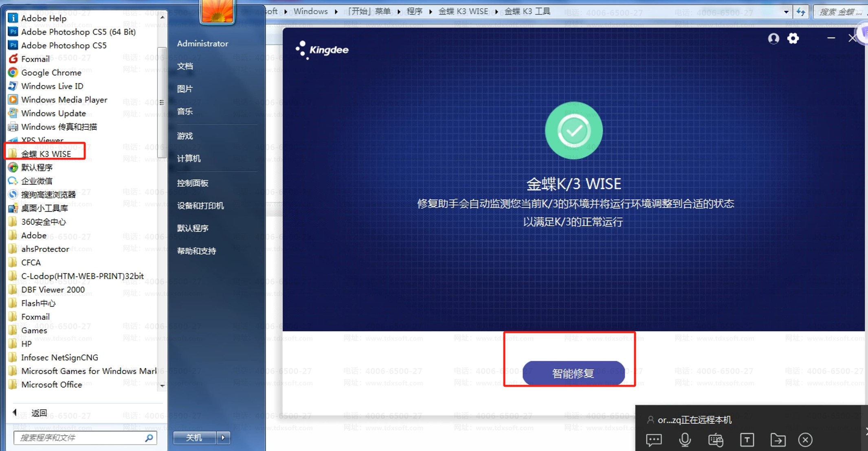Open 桌面小工具库

coord(44,208)
